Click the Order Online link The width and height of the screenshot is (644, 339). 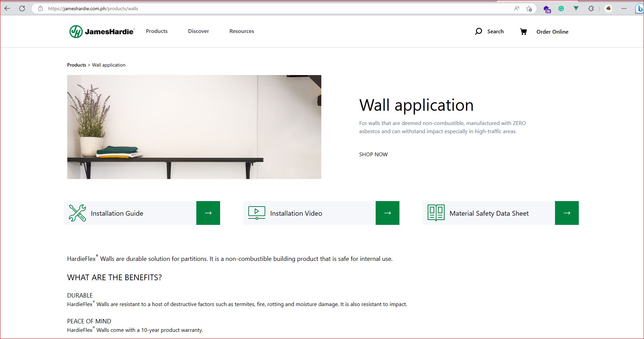click(x=552, y=32)
